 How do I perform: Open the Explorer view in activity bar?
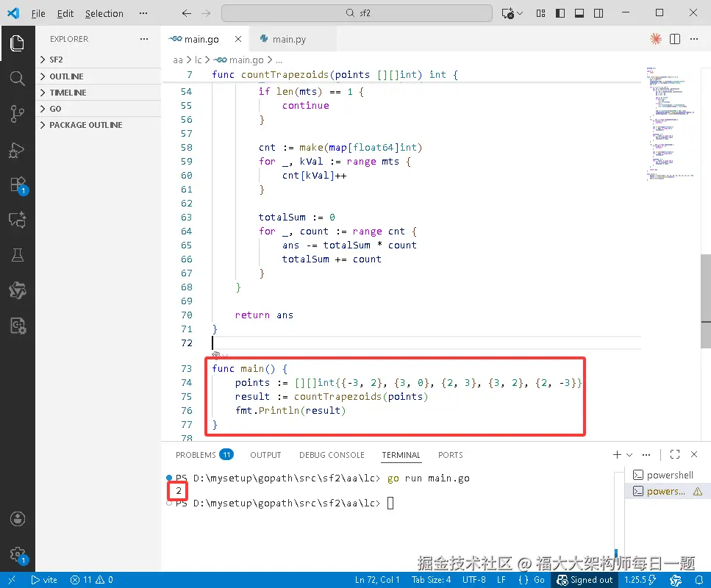click(x=17, y=43)
